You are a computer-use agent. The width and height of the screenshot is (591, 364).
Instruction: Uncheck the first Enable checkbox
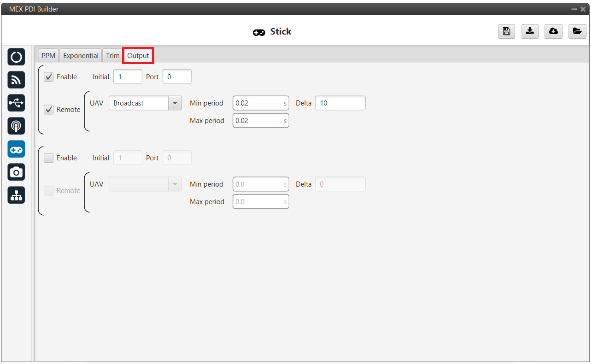48,77
